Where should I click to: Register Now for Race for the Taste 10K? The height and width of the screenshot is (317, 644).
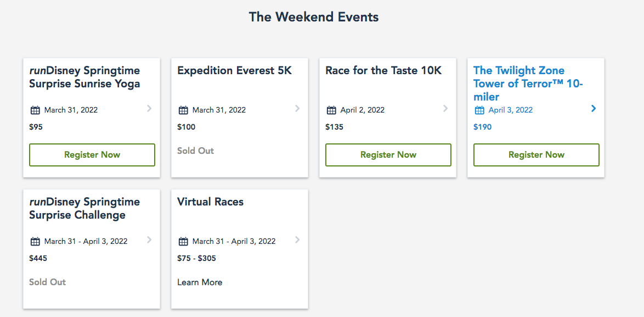pos(388,155)
